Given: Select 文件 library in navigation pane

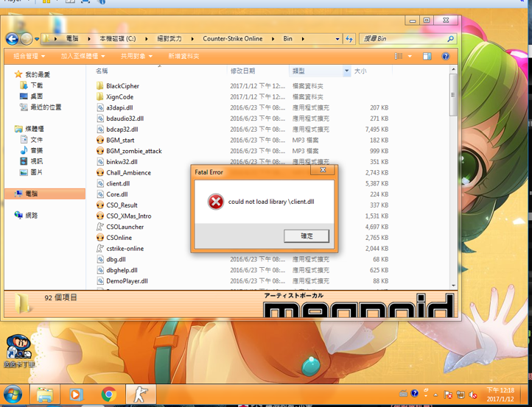Looking at the screenshot, I should 31,139.
